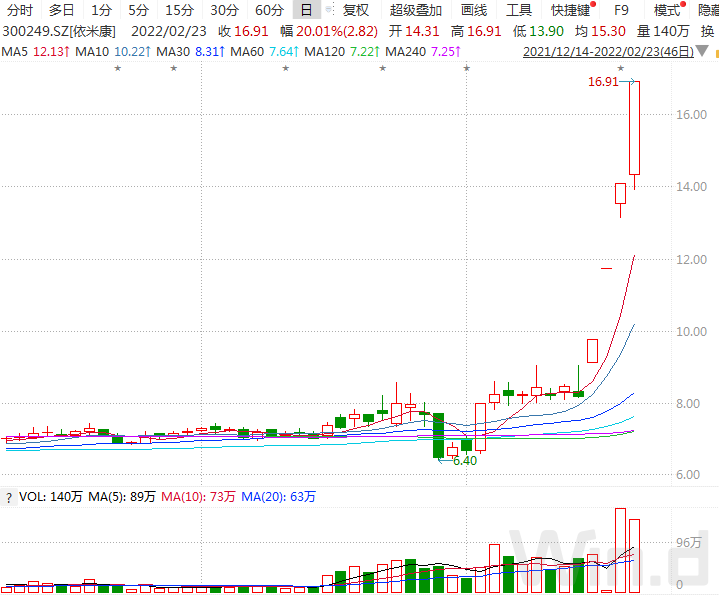The width and height of the screenshot is (719, 596).
Task: Click the MA5 12.13 indicator label
Action: (35, 52)
